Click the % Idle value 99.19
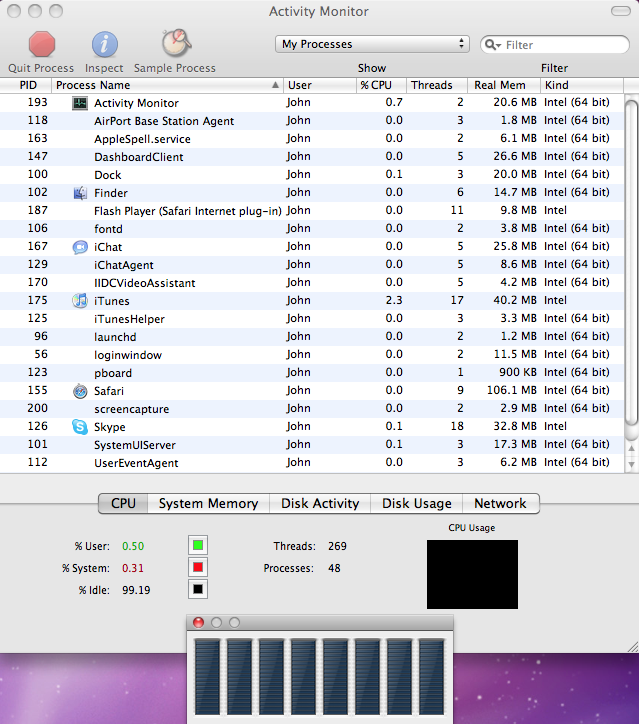The width and height of the screenshot is (639, 724). tap(136, 591)
